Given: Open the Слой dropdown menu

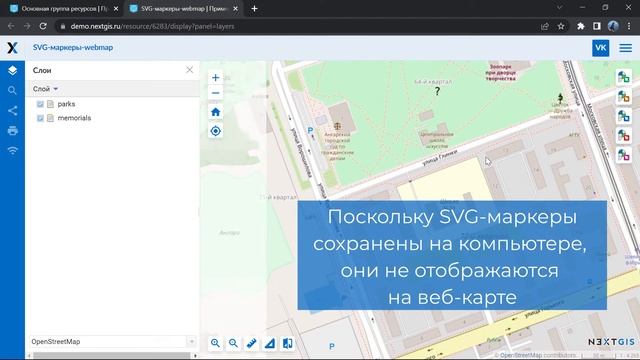Looking at the screenshot, I should pos(45,89).
